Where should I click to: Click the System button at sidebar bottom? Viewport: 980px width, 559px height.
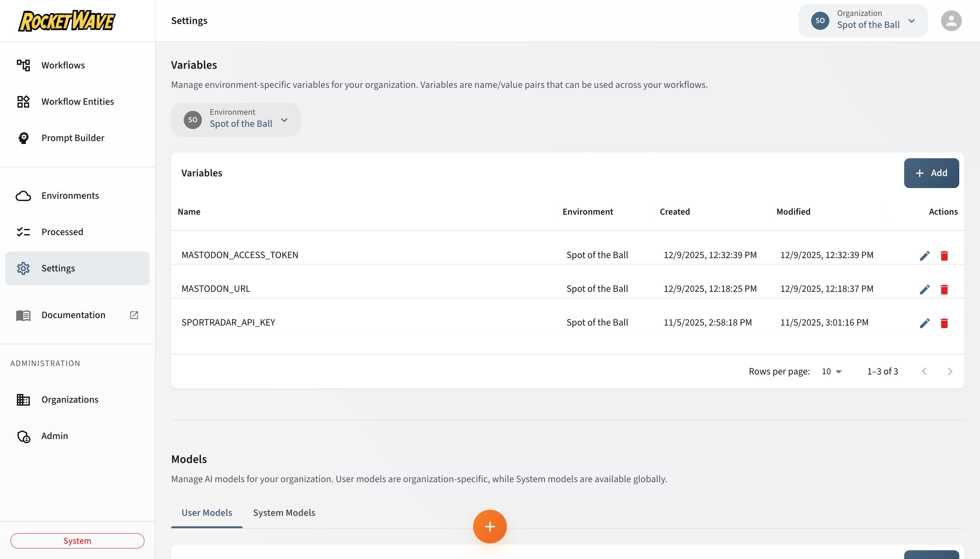tap(77, 540)
